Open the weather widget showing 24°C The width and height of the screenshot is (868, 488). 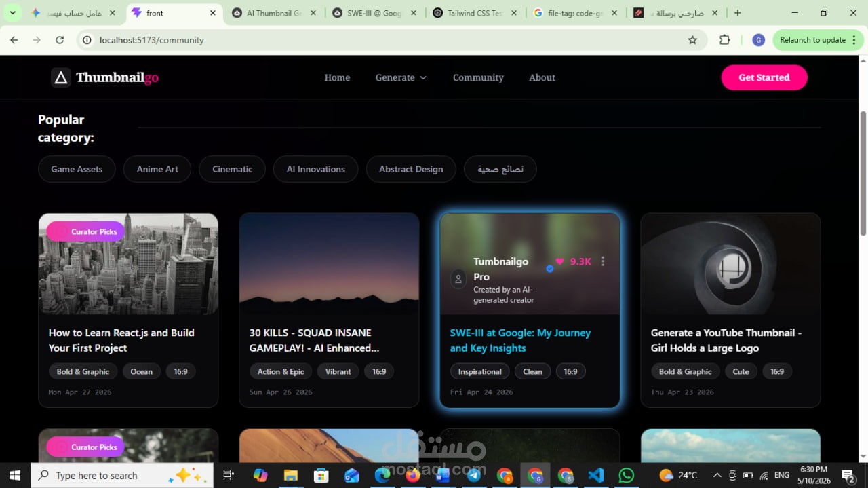pos(678,475)
